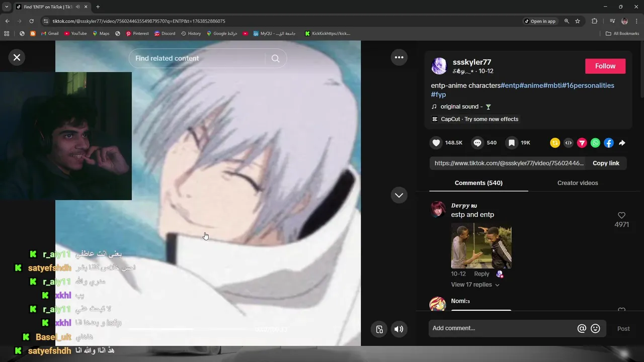Screen dimensions: 644x362
Task: Open the #entp hashtag
Action: click(x=510, y=85)
